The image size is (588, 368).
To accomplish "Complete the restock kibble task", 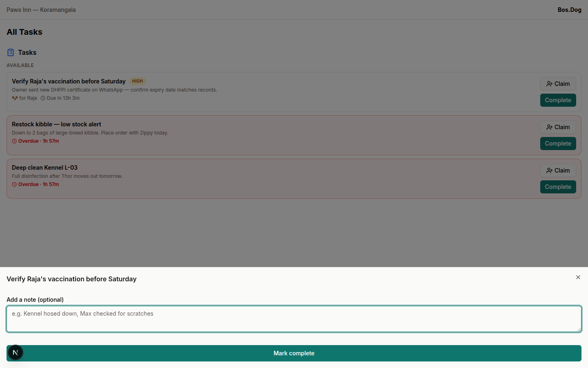I will coord(558,143).
